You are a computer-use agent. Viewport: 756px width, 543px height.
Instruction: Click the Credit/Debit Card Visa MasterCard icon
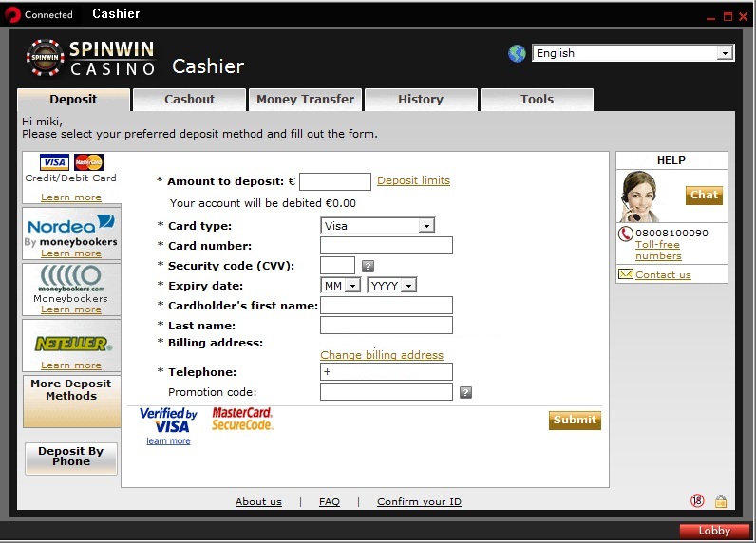(71, 162)
